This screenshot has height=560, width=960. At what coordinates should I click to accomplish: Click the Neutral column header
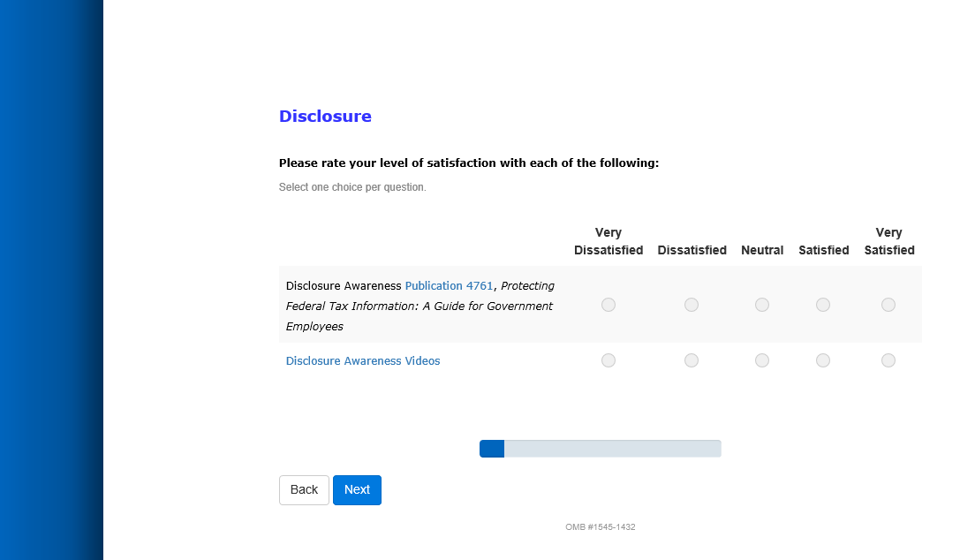[x=762, y=250]
